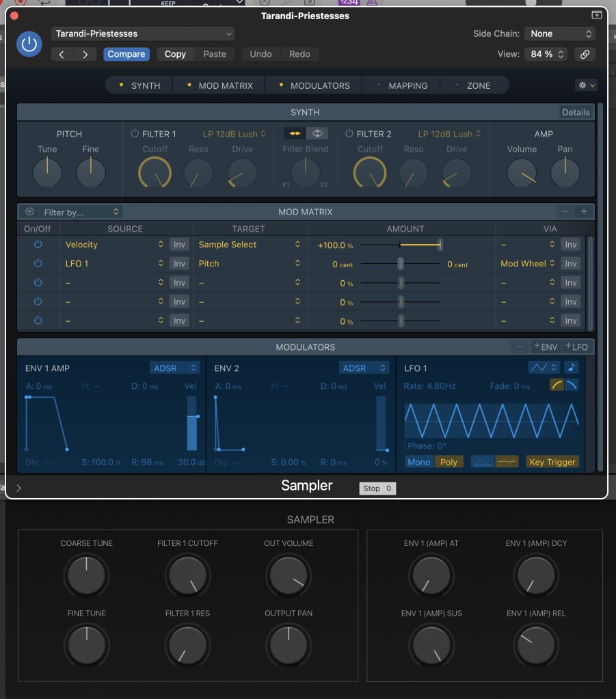Viewport: 616px width, 699px height.
Task: Open Filter 2 type LP 12dB Lush menu
Action: [x=449, y=134]
